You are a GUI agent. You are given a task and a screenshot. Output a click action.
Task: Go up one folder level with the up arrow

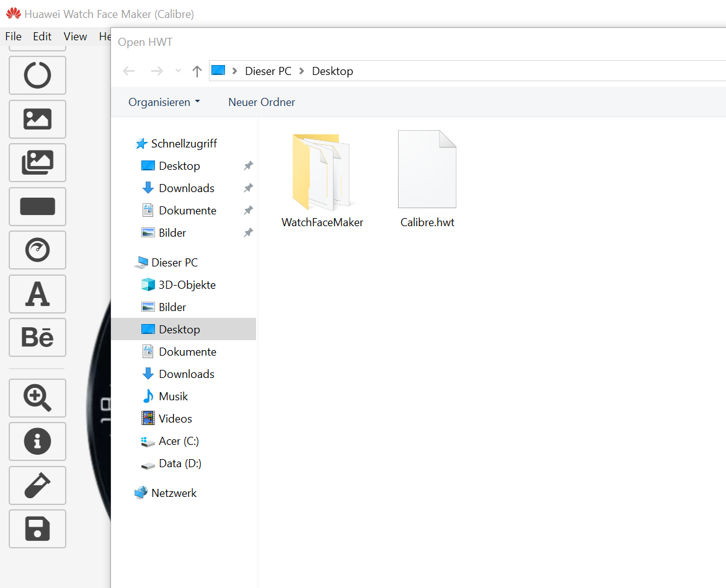[197, 71]
